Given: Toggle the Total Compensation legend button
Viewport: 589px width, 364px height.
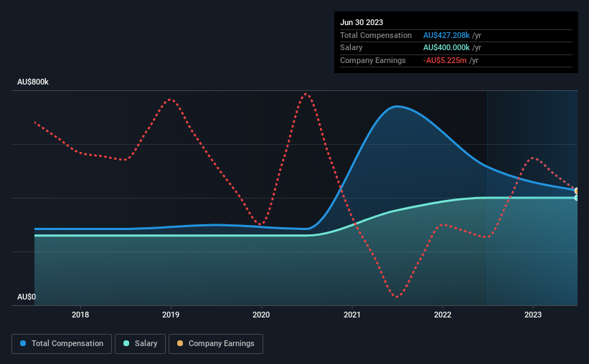Looking at the screenshot, I should point(62,344).
